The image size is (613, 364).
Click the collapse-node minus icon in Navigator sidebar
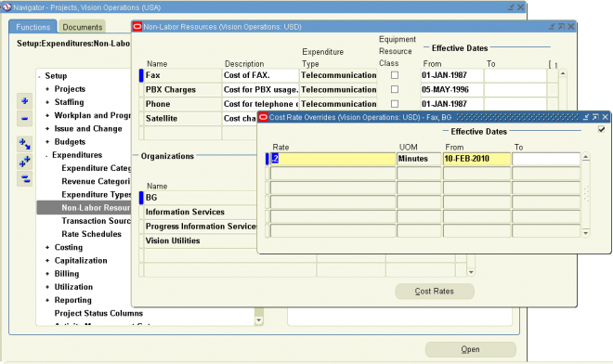(25, 119)
